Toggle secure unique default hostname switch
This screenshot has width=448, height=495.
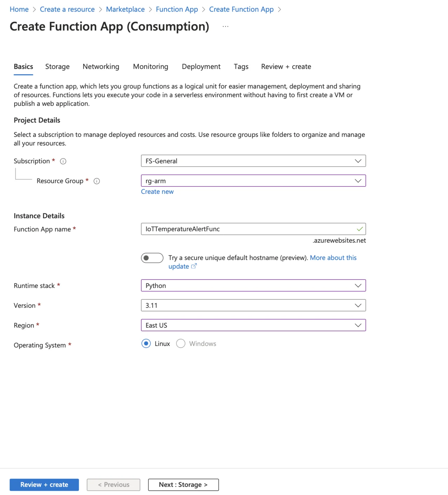pos(152,258)
